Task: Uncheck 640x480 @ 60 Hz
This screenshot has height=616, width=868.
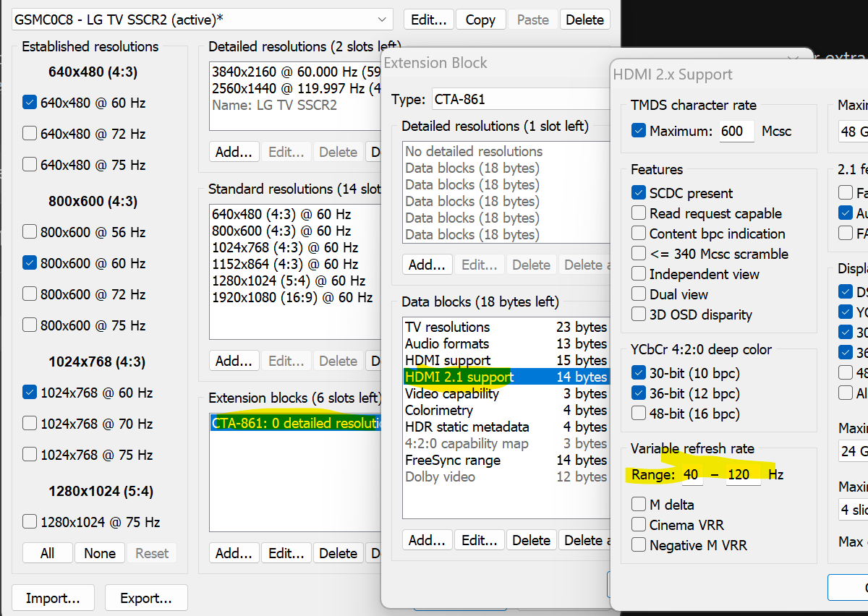Action: (x=30, y=103)
